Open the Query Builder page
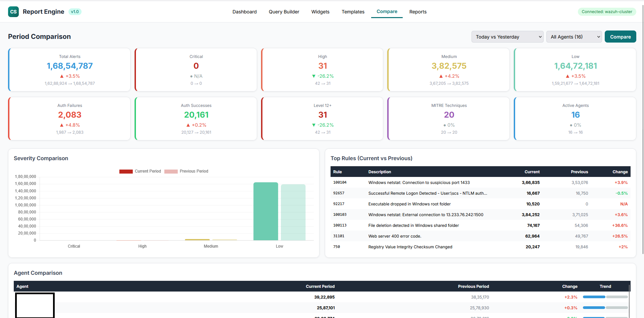This screenshot has width=644, height=318. pos(284,11)
